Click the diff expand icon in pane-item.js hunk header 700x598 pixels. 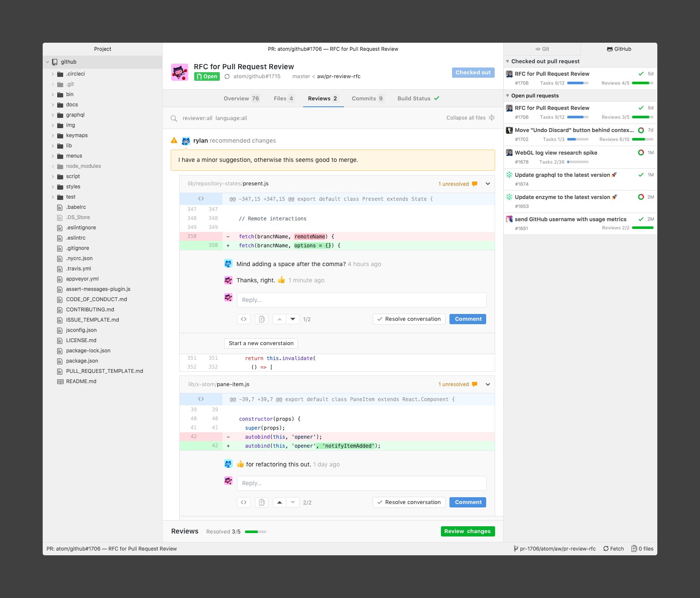201,399
